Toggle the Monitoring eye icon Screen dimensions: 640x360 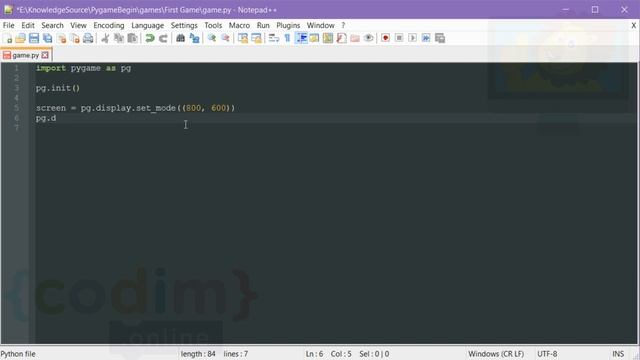[x=368, y=38]
